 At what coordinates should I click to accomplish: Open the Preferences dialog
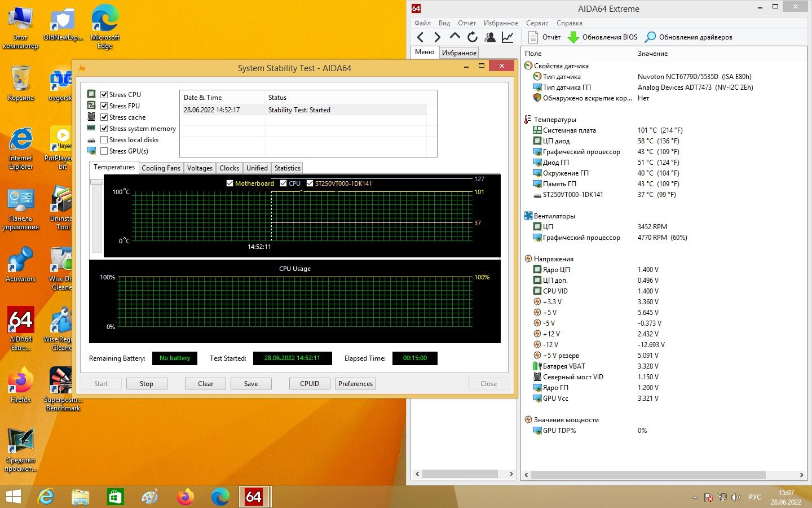pyautogui.click(x=356, y=384)
